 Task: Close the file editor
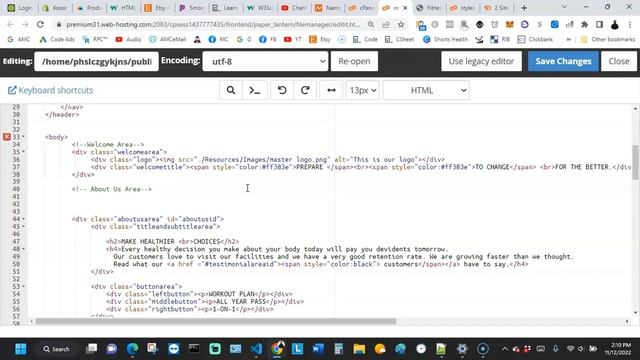coord(619,61)
